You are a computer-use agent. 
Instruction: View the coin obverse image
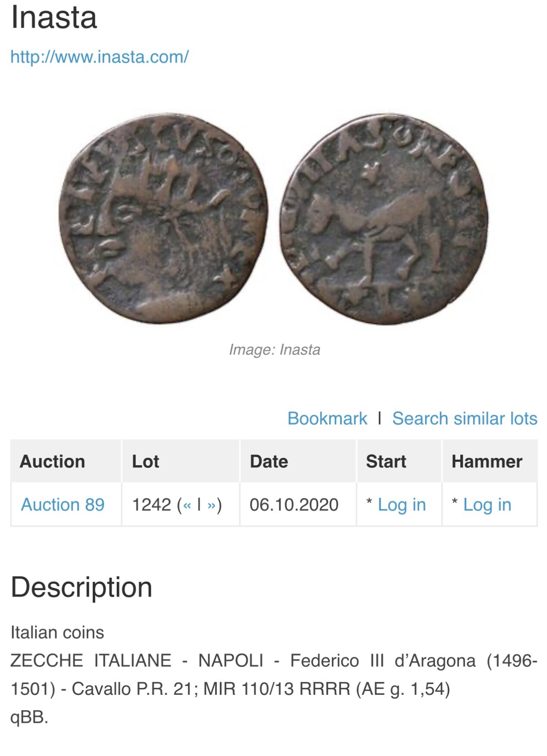point(163,218)
